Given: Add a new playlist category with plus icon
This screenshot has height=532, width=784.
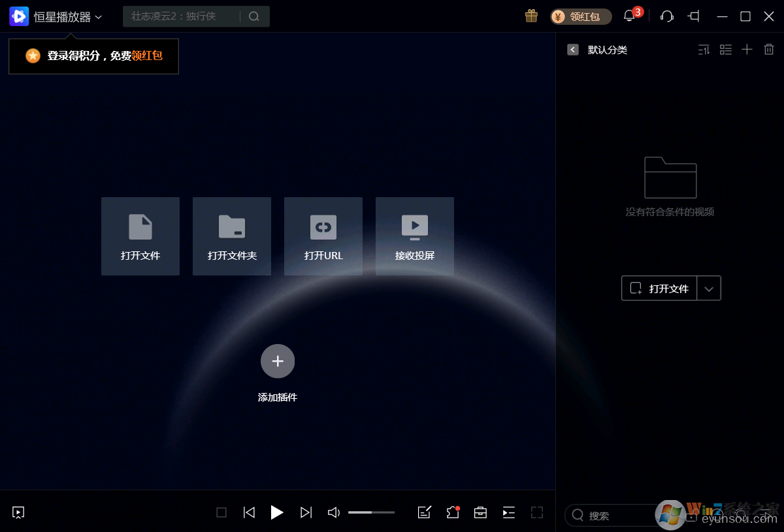Looking at the screenshot, I should click(747, 50).
